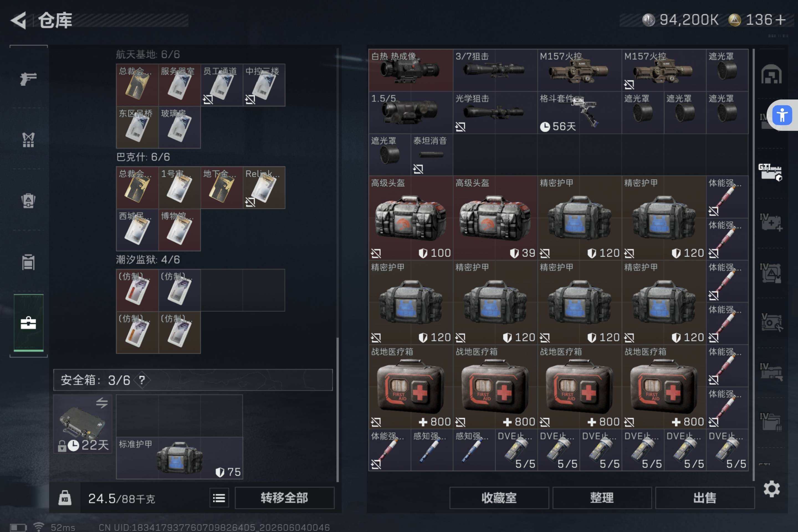The width and height of the screenshot is (798, 532).
Task: Select the 西城民 keycard
Action: pos(137,230)
